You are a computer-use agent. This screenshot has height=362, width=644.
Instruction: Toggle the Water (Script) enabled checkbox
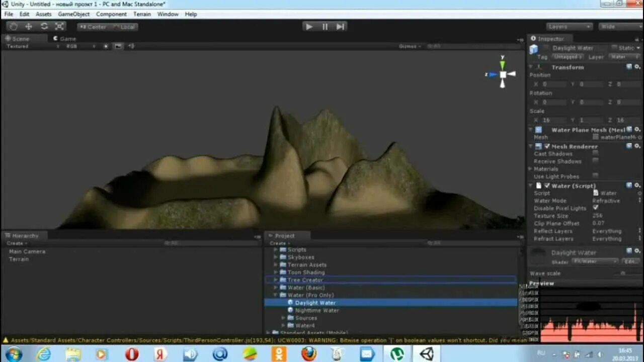click(547, 186)
